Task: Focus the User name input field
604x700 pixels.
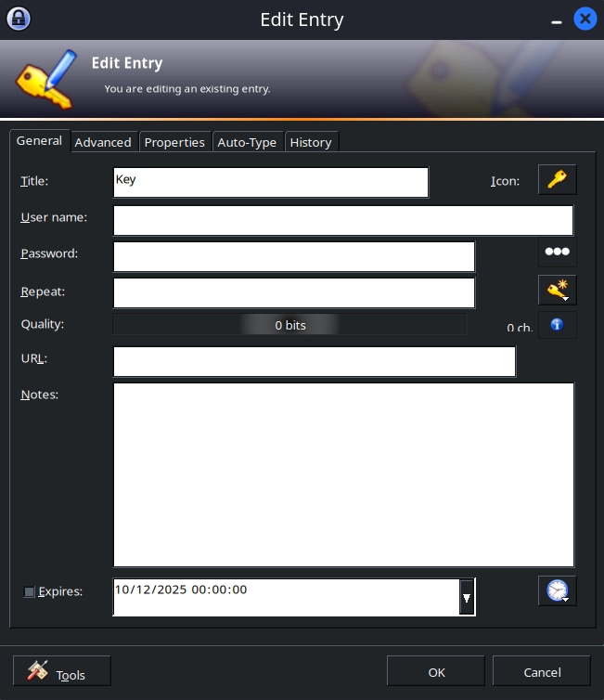Action: coord(343,221)
